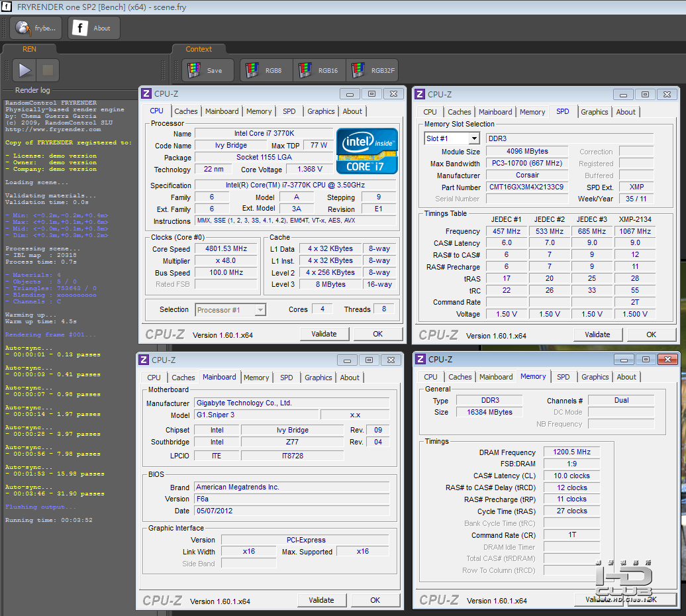Image resolution: width=686 pixels, height=616 pixels.
Task: Click Z icon of Mainboard CPU-Z window
Action: 144,360
